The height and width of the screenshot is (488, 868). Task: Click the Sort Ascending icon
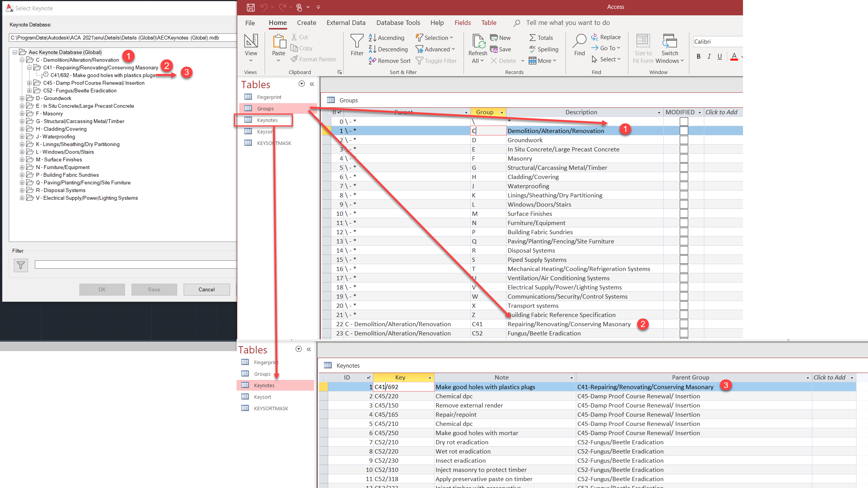372,38
